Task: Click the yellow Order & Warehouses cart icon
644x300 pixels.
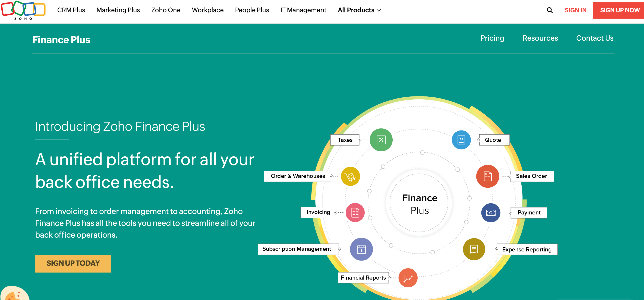Action: pyautogui.click(x=350, y=176)
